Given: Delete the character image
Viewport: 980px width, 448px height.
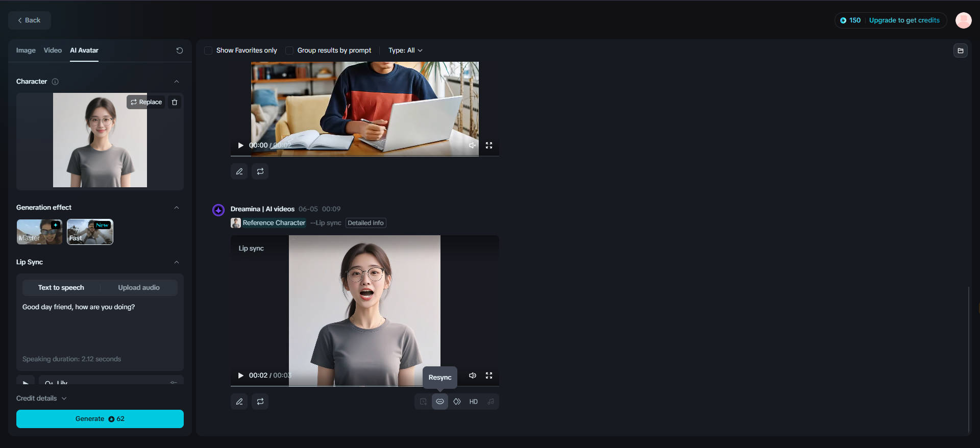Looking at the screenshot, I should (x=175, y=102).
